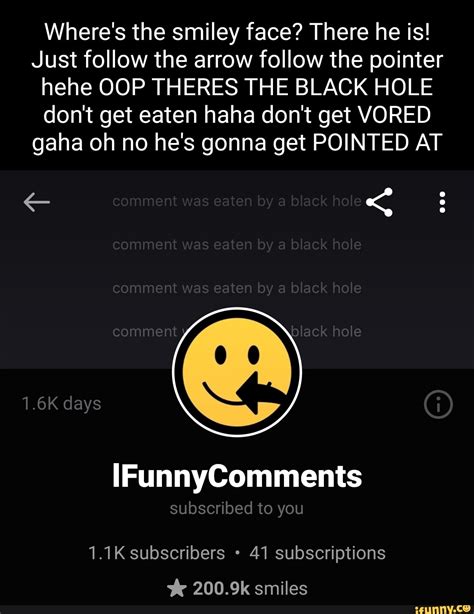Open the 1.1K subscribers list

point(157,553)
